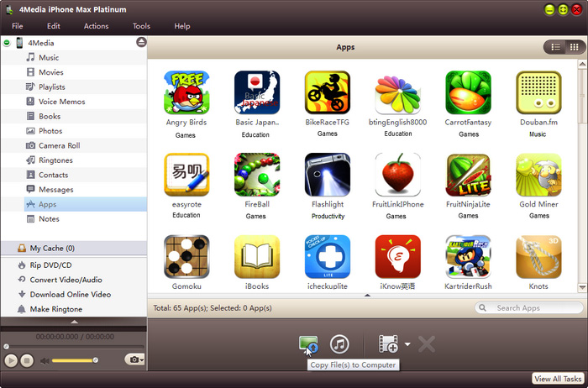Collapse the 4Media device tree

(7, 42)
